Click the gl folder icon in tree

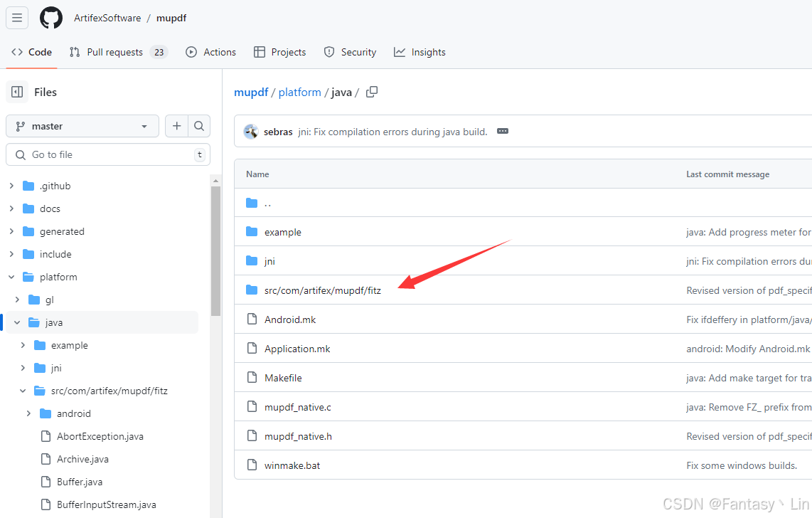click(x=34, y=300)
